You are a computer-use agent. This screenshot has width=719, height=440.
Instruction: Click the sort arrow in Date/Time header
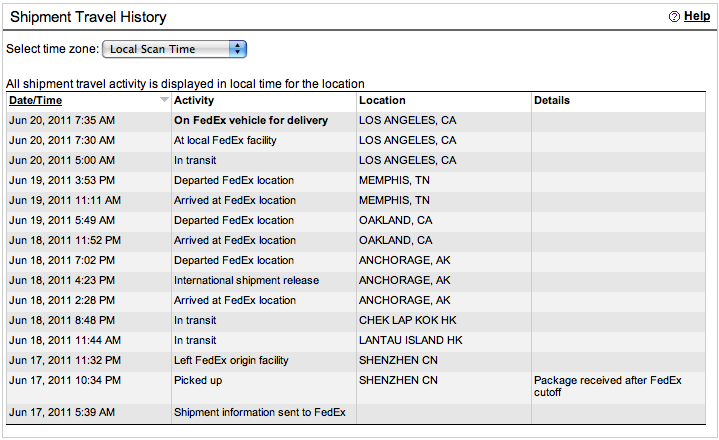[x=164, y=100]
